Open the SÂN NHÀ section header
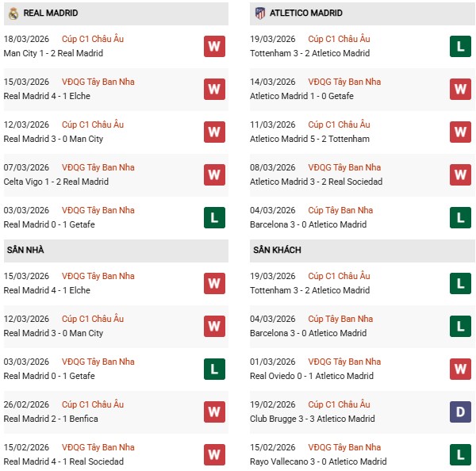This screenshot has height=471, width=476. pos(25,250)
